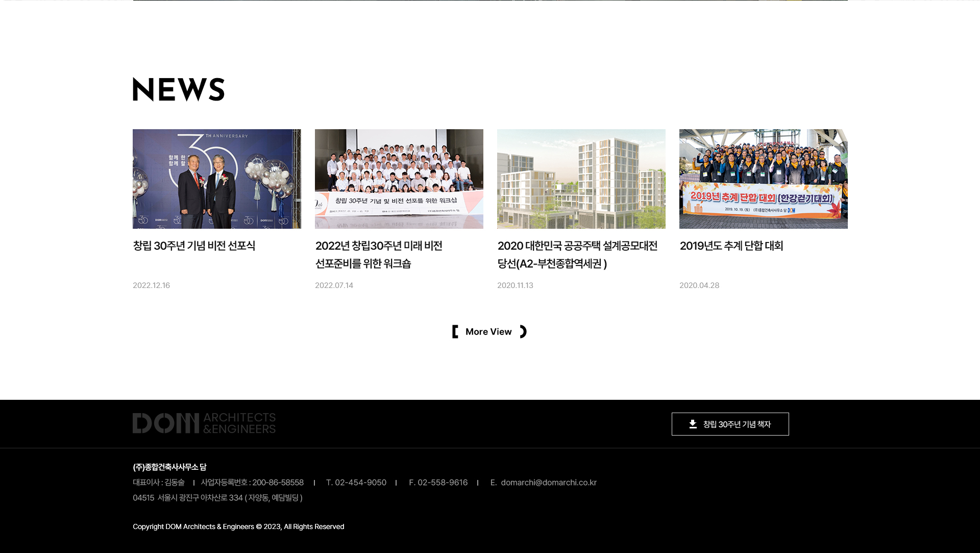Click the date 2022.12.16 under first article

click(151, 285)
